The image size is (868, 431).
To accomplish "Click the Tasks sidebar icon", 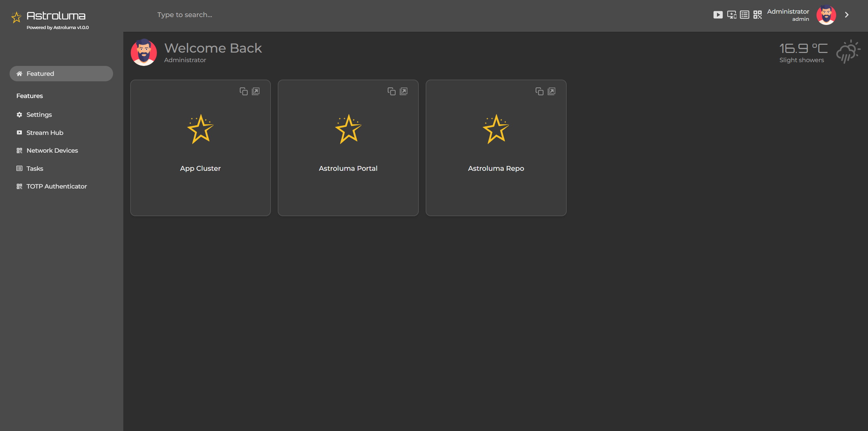I will (19, 168).
